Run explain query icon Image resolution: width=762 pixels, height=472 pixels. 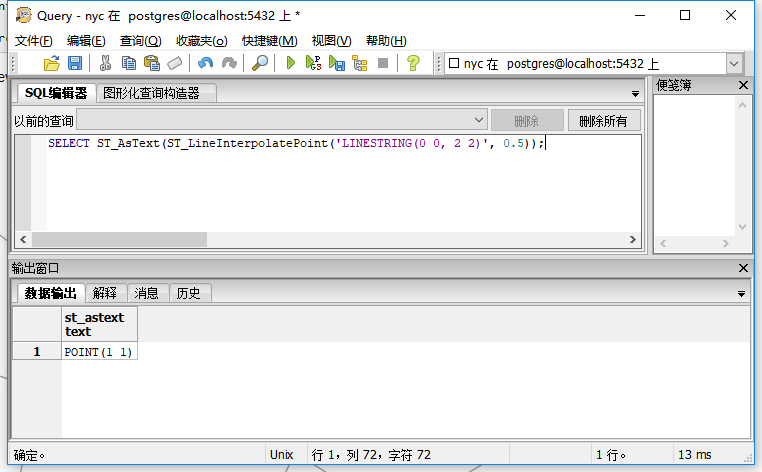(x=360, y=63)
